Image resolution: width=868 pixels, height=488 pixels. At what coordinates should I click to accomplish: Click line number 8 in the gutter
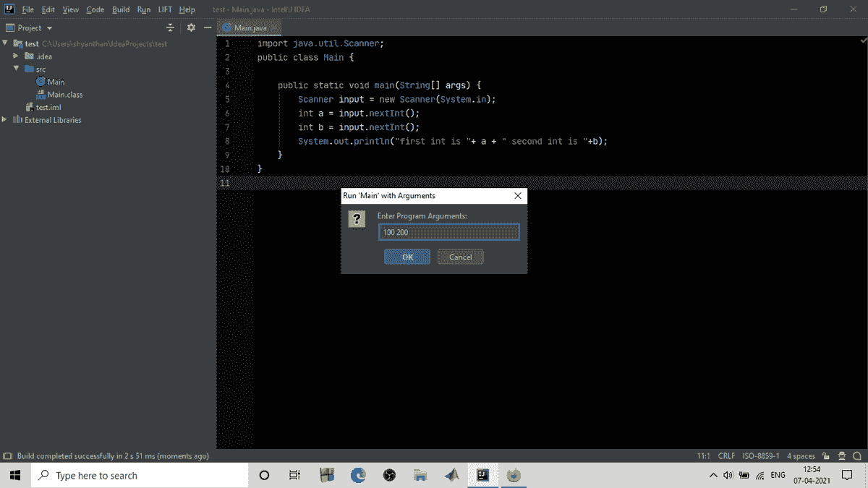227,141
